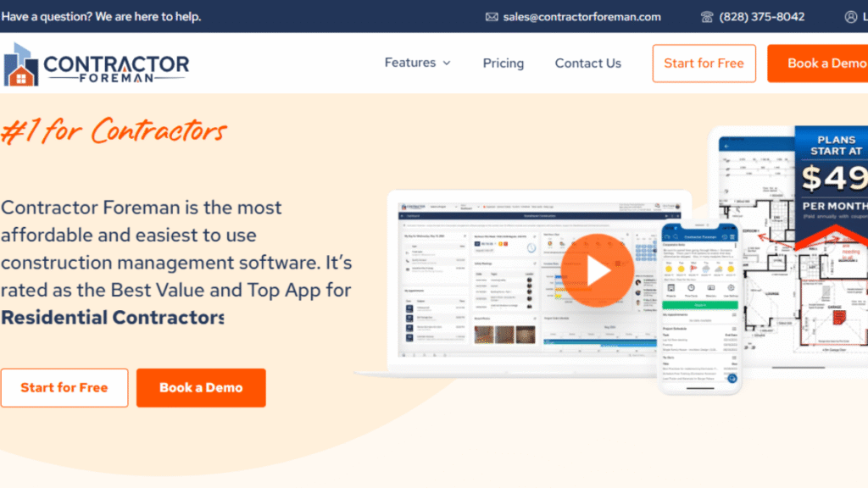Image resolution: width=868 pixels, height=488 pixels.
Task: Open the Contact Us page
Action: click(587, 63)
